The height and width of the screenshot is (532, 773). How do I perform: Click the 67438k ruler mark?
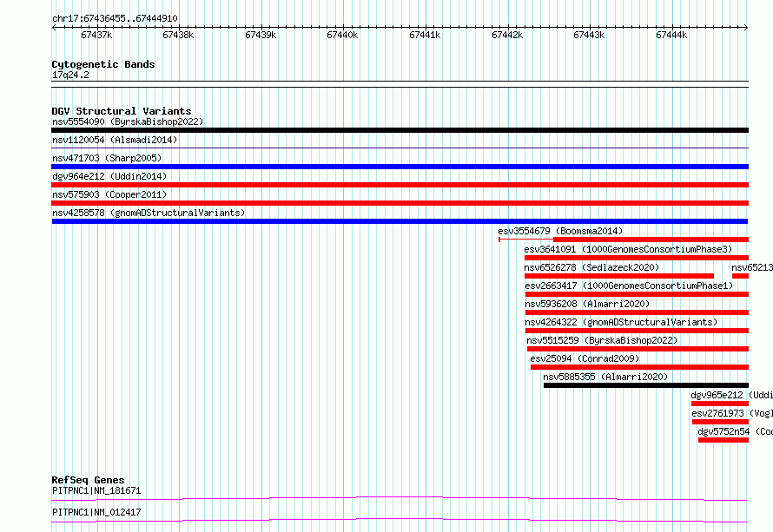(x=178, y=35)
